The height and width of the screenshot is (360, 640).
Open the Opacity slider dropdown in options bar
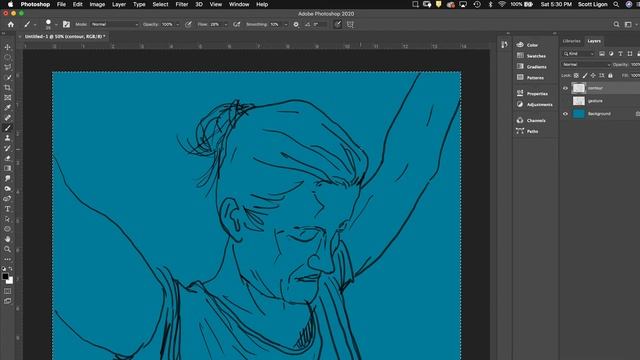(178, 24)
